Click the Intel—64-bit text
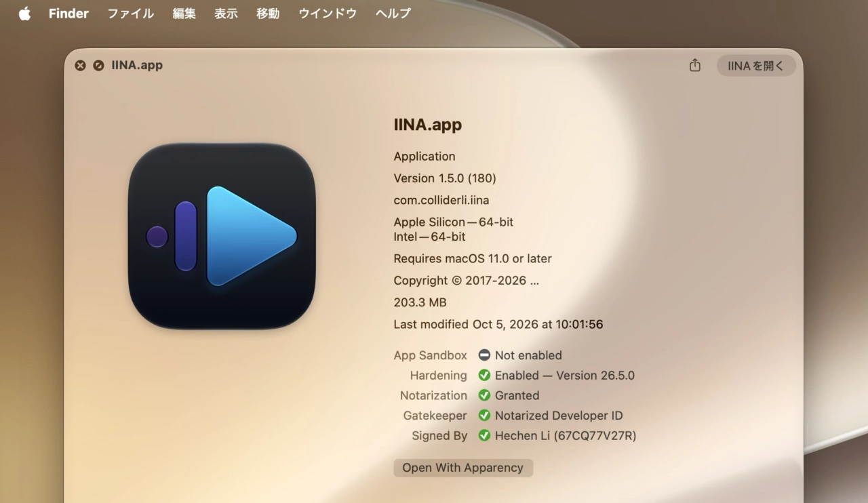The width and height of the screenshot is (868, 503). [x=430, y=237]
